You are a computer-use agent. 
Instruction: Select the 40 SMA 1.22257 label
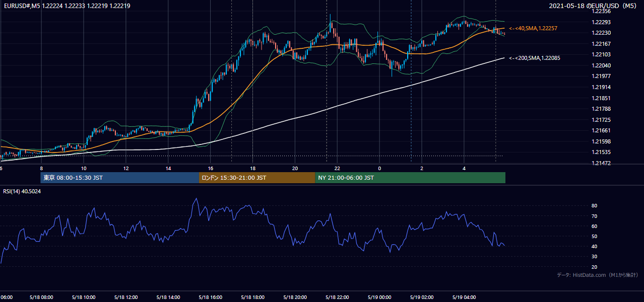(x=533, y=28)
